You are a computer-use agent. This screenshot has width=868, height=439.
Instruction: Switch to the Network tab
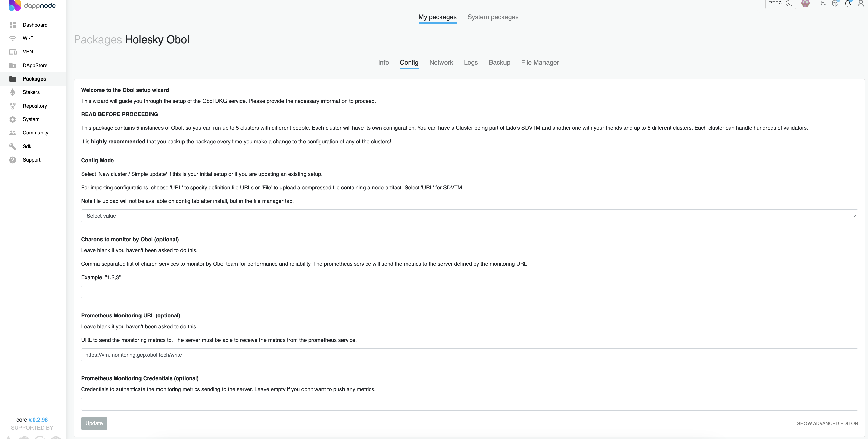[x=441, y=62]
